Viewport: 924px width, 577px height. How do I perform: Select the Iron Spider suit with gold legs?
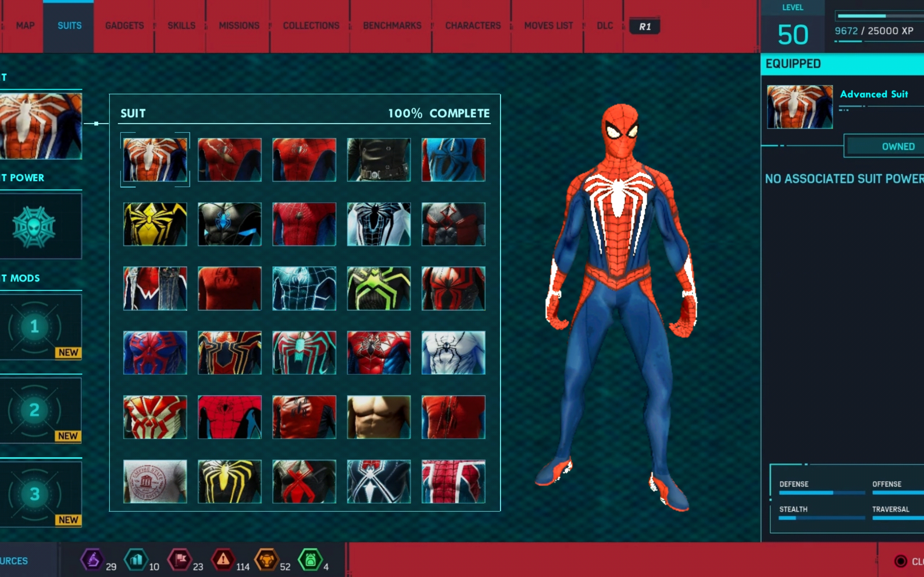(x=230, y=352)
